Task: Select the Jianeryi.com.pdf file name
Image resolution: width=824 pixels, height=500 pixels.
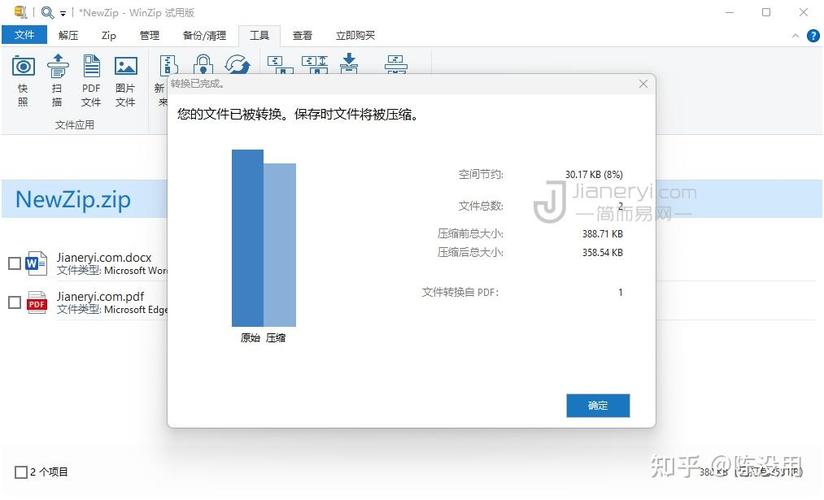Action: coord(100,297)
